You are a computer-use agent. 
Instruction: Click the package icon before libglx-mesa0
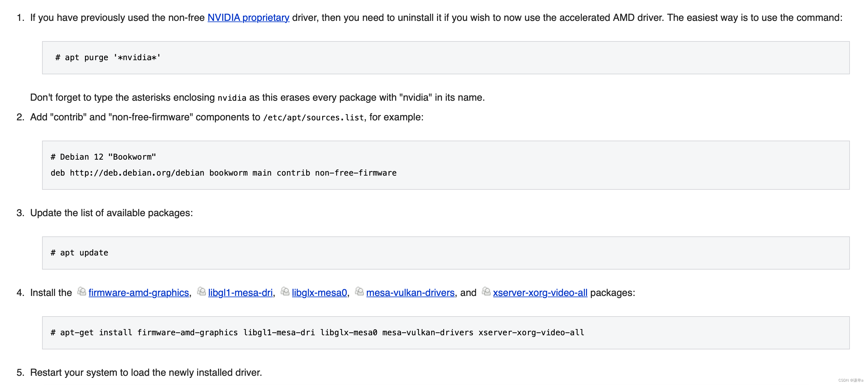pyautogui.click(x=285, y=291)
